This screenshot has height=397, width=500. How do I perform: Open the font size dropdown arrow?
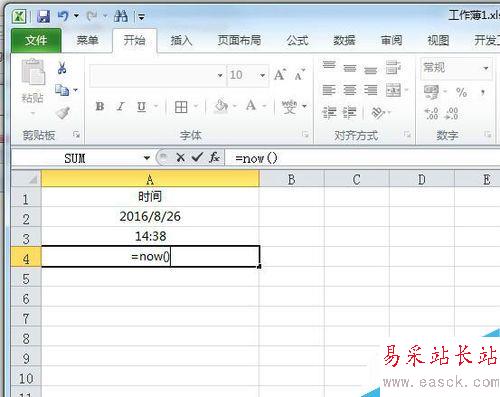(x=263, y=75)
